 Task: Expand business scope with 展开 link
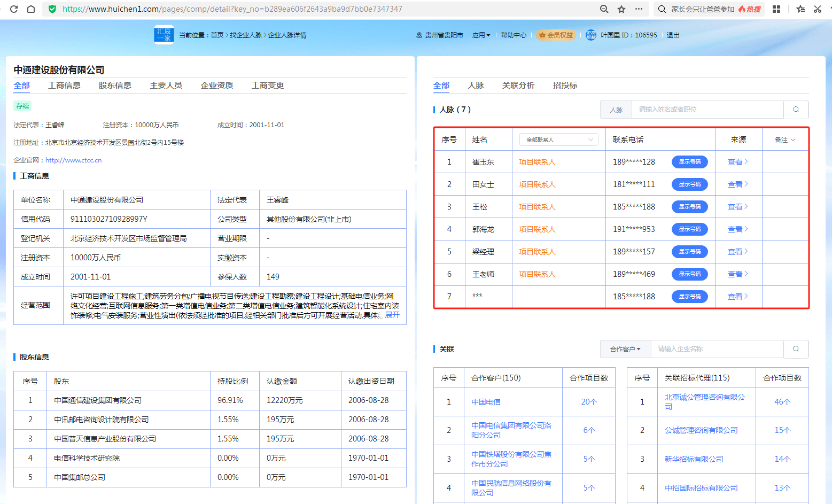(392, 315)
